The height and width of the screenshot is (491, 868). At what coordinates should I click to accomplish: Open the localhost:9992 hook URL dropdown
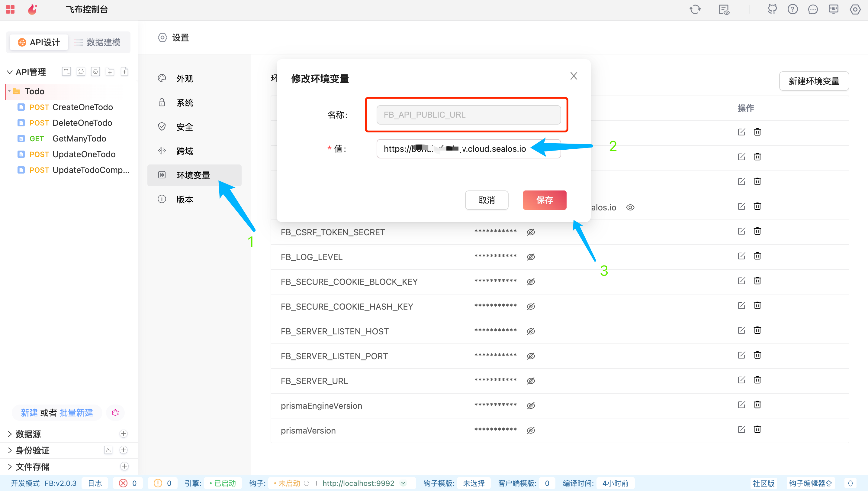coord(403,483)
